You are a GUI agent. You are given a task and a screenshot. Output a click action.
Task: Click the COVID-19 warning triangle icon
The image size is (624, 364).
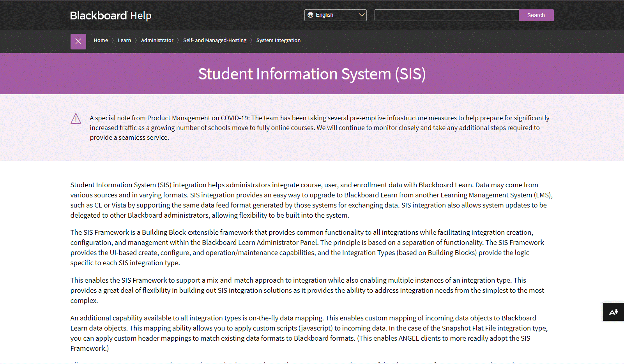(x=76, y=119)
